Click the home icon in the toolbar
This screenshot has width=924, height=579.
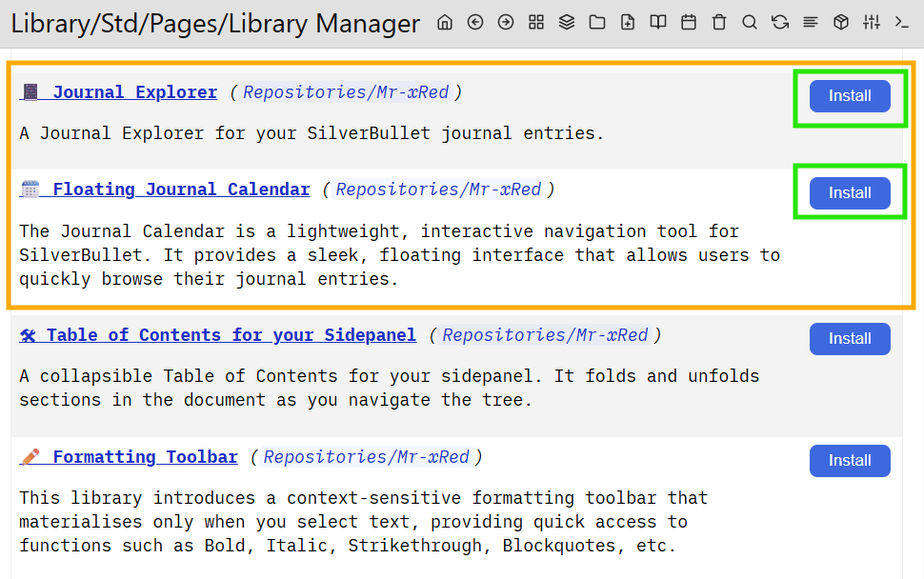(x=445, y=23)
